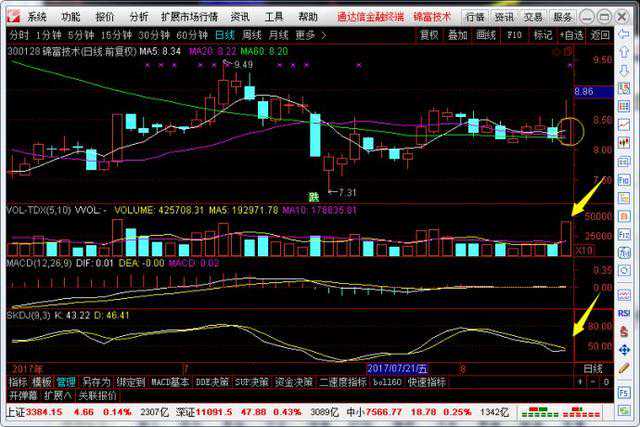Open the 扩展市场行情 menu

pyautogui.click(x=189, y=17)
